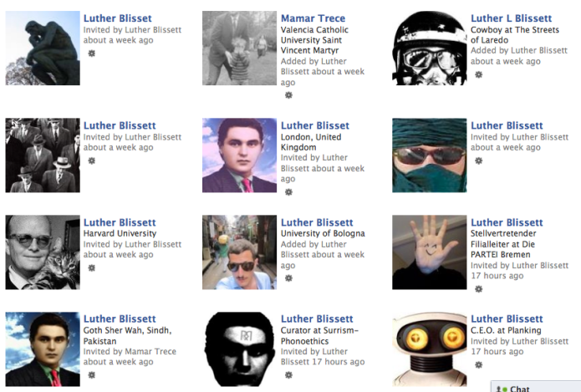Open the old man with cat photo

(x=43, y=252)
